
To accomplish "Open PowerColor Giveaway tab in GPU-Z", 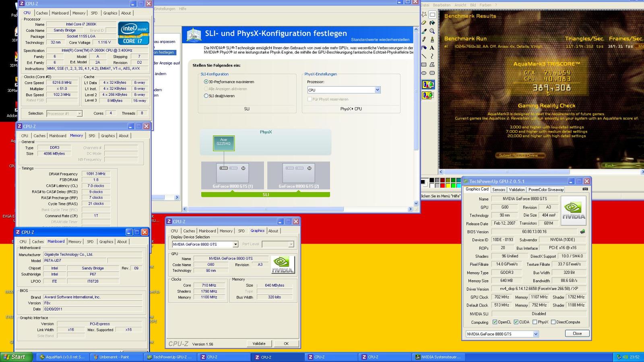I will 546,190.
